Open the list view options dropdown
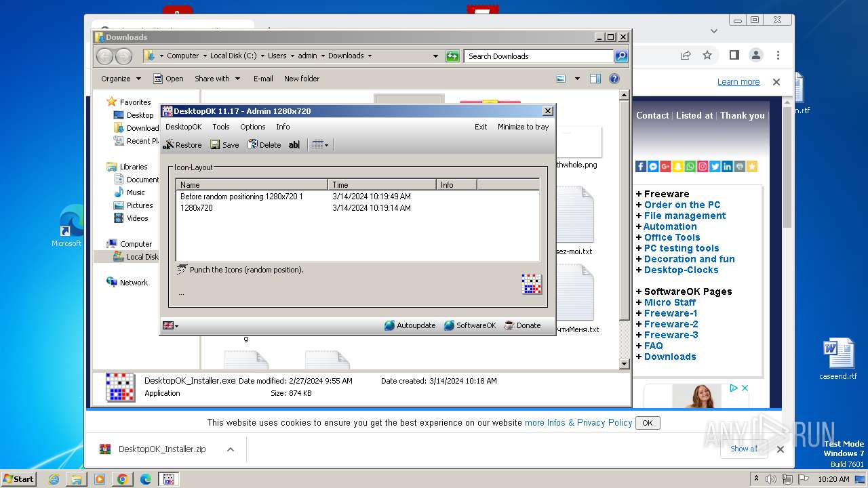The height and width of the screenshot is (488, 868). tap(320, 144)
